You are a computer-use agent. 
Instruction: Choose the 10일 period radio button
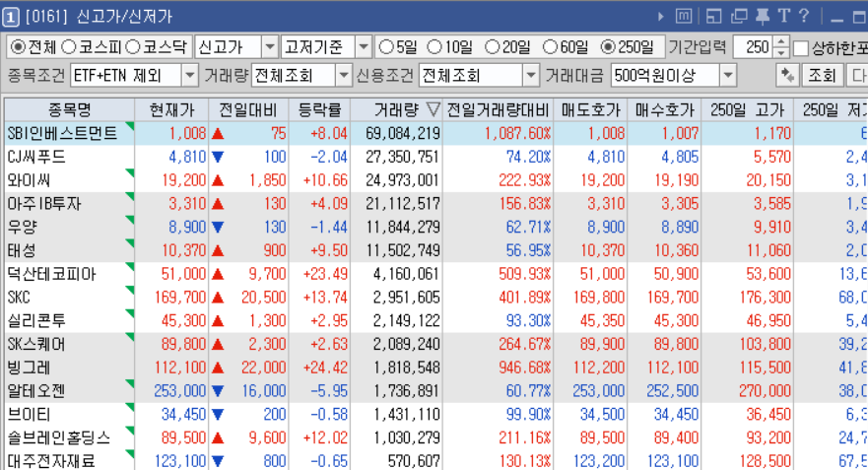pos(435,47)
